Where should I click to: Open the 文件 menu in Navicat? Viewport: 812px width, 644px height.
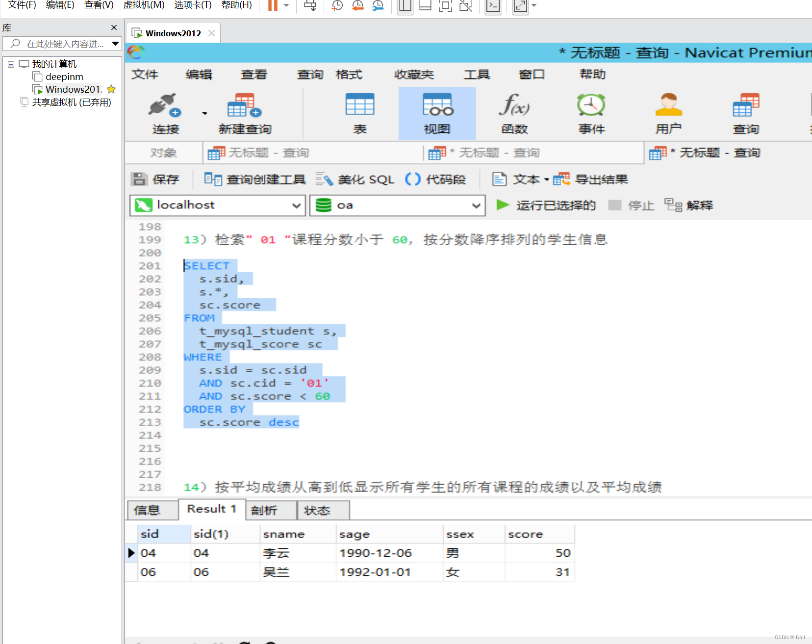click(145, 74)
